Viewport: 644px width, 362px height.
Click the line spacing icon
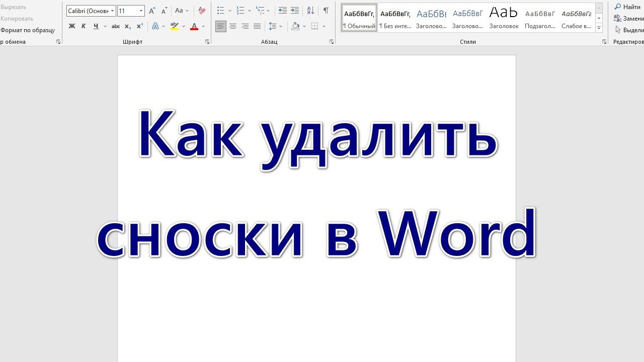coord(272,26)
